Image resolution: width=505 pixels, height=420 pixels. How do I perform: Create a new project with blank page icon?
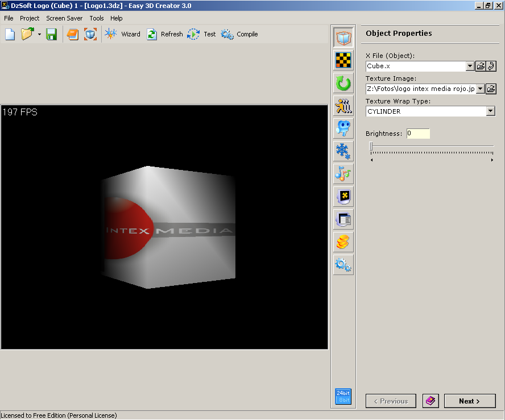(10, 34)
